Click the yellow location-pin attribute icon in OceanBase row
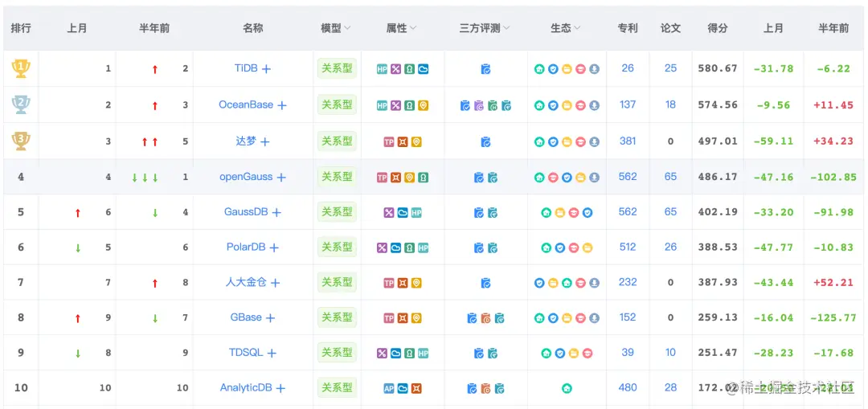 point(423,106)
